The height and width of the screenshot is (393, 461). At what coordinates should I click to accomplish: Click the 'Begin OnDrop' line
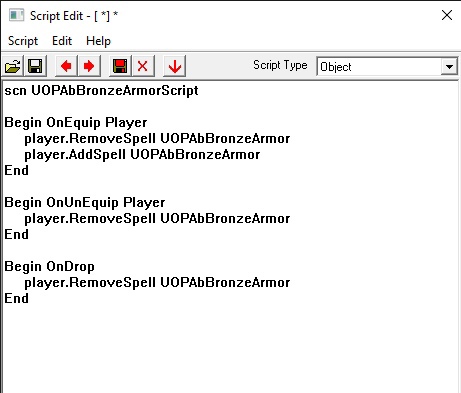49,267
